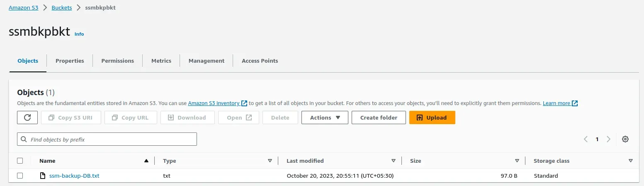The height and width of the screenshot is (186, 644).
Task: Navigate to Buckets in the breadcrumb
Action: pos(62,8)
